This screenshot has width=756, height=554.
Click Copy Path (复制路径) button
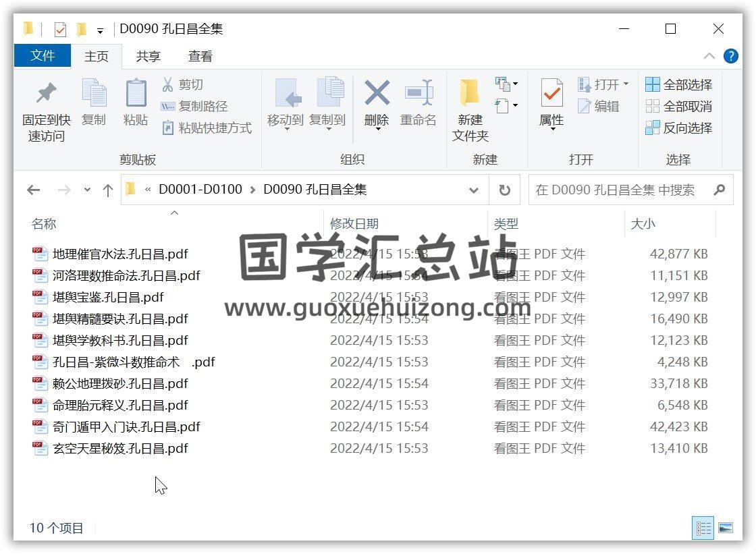[194, 107]
